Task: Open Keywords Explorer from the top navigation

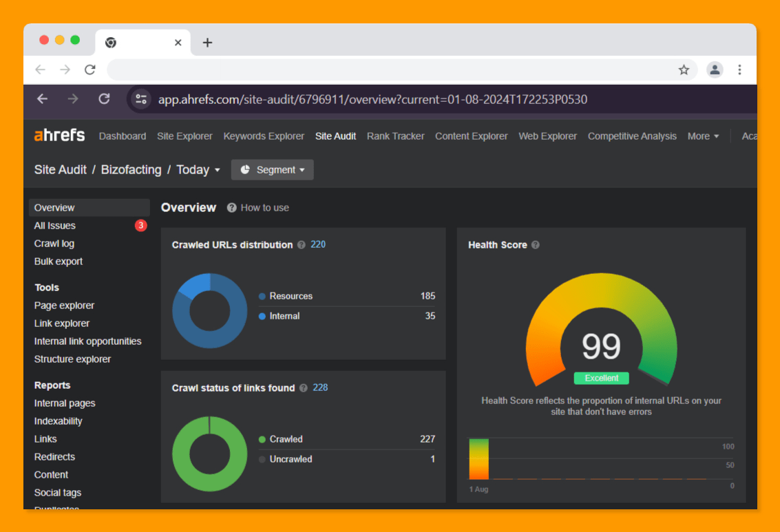Action: (x=264, y=136)
